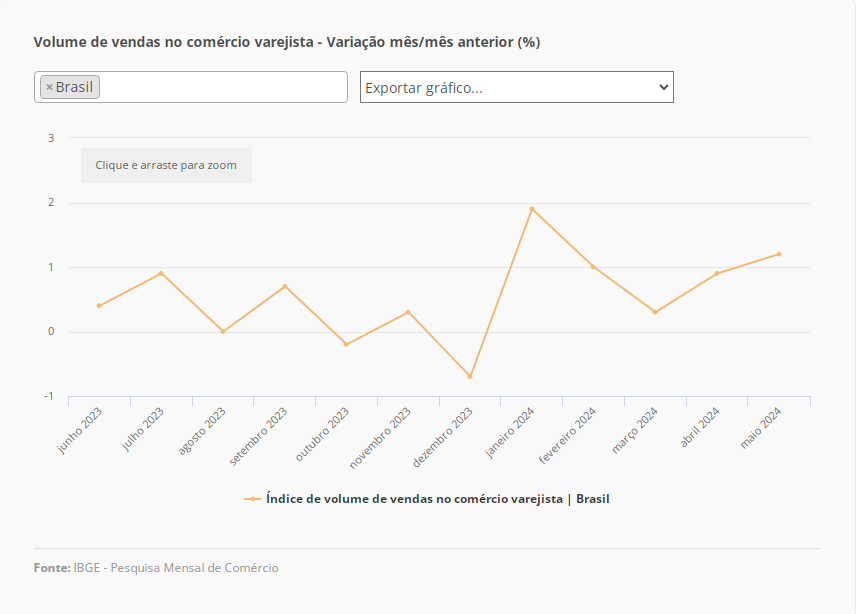This screenshot has height=614, width=856.
Task: Remove the Brasil tag with x icon
Action: [x=49, y=87]
